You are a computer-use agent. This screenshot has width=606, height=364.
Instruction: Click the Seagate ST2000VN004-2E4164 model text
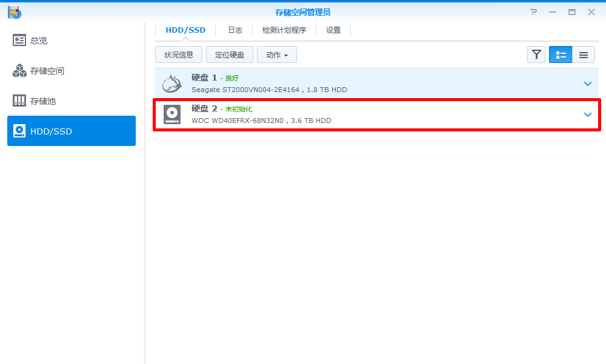pos(245,90)
